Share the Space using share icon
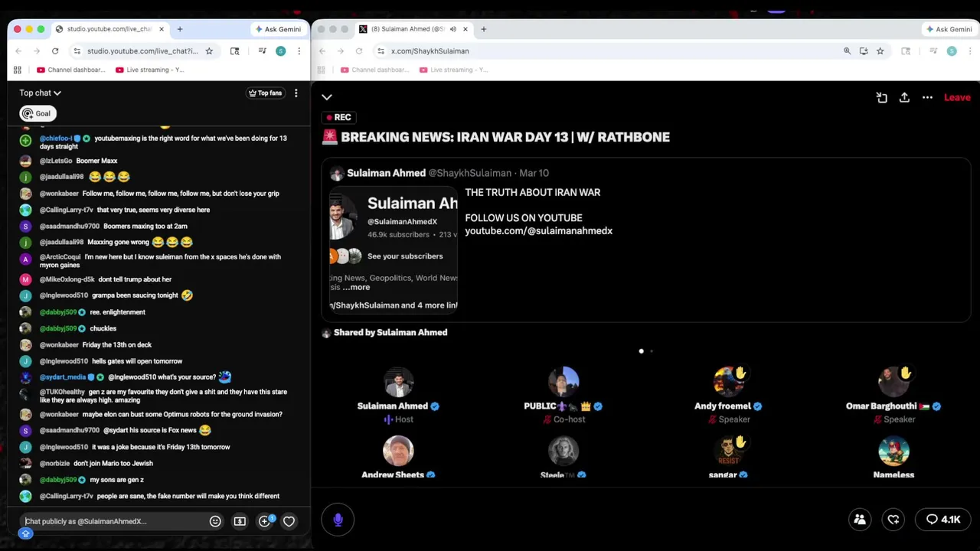The width and height of the screenshot is (980, 551). (x=904, y=97)
